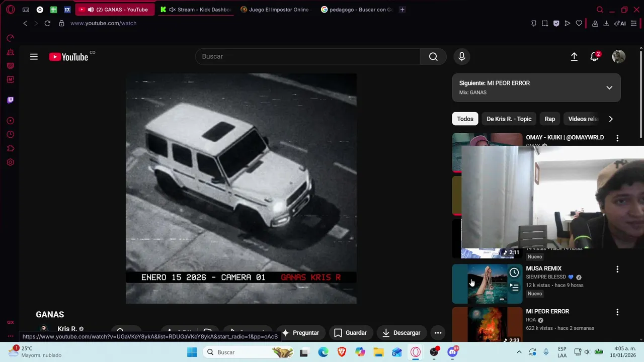This screenshot has width=644, height=362.
Task: Open GX Corner gamepad icon in the tab bar
Action: [x=26, y=10]
